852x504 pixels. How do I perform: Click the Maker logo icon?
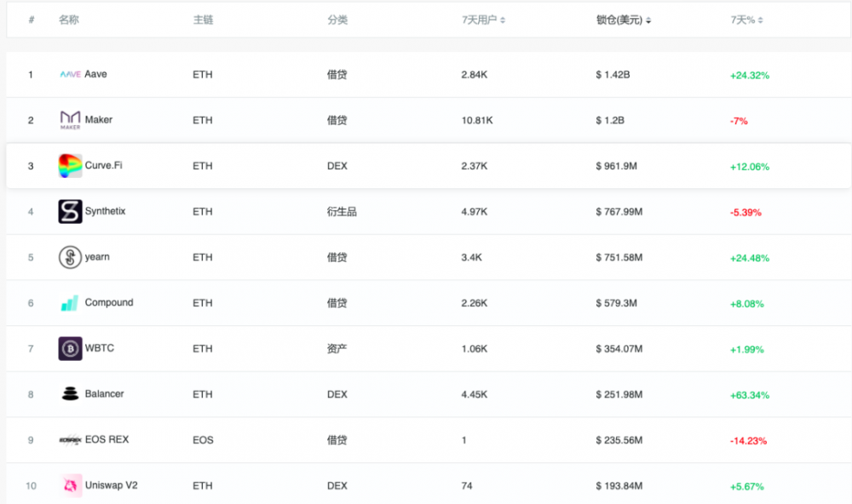(x=69, y=120)
